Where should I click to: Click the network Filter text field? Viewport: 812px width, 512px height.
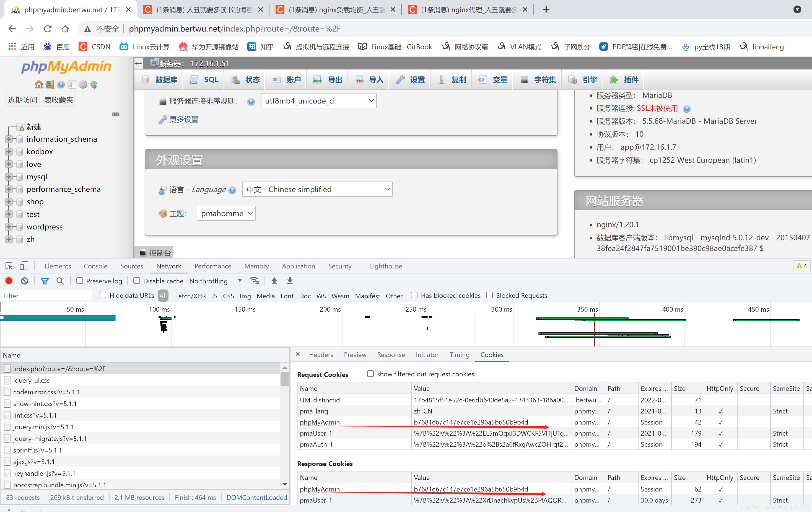coord(47,296)
